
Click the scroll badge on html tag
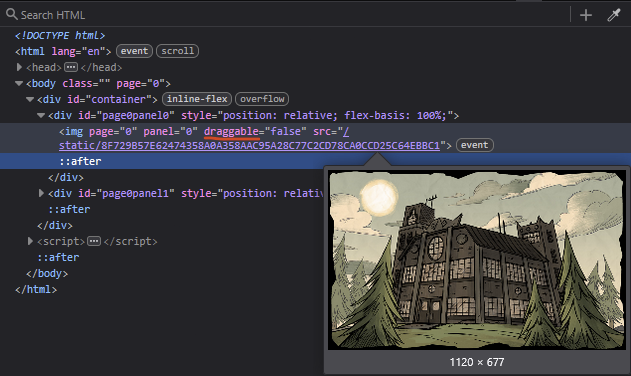[177, 51]
